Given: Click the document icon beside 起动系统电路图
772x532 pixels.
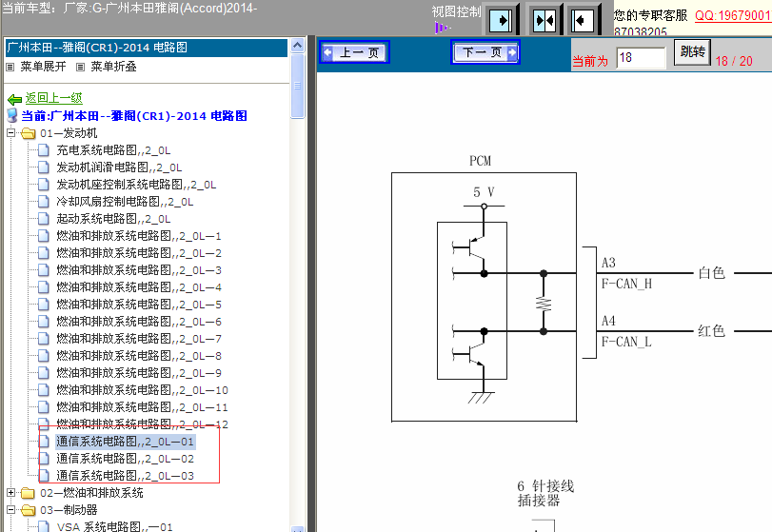Looking at the screenshot, I should click(44, 219).
